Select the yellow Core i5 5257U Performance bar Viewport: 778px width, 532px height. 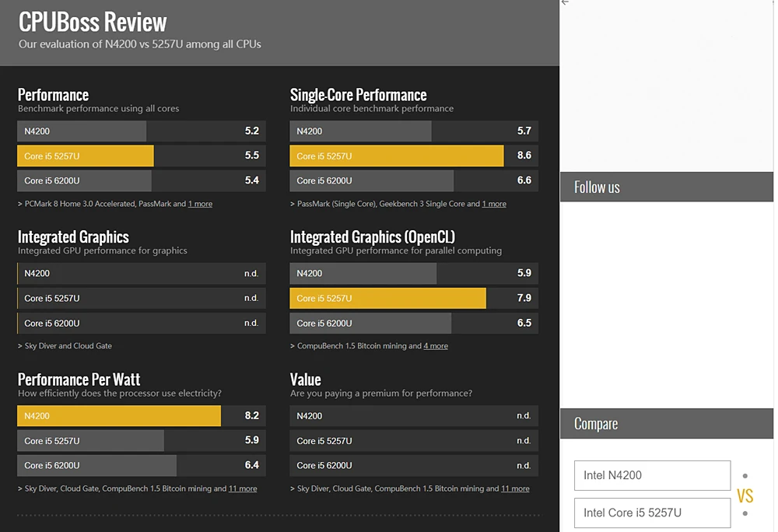pyautogui.click(x=86, y=156)
